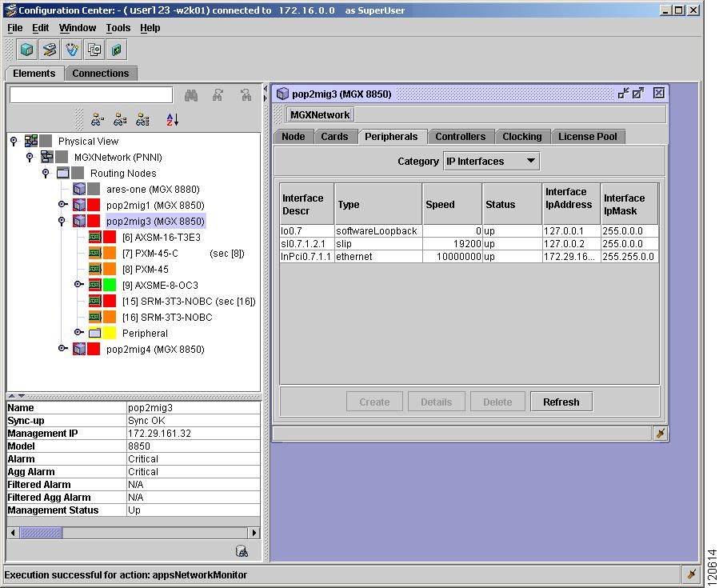Screen dimensions: 719x588
Task: Click the Create button
Action: 374,402
